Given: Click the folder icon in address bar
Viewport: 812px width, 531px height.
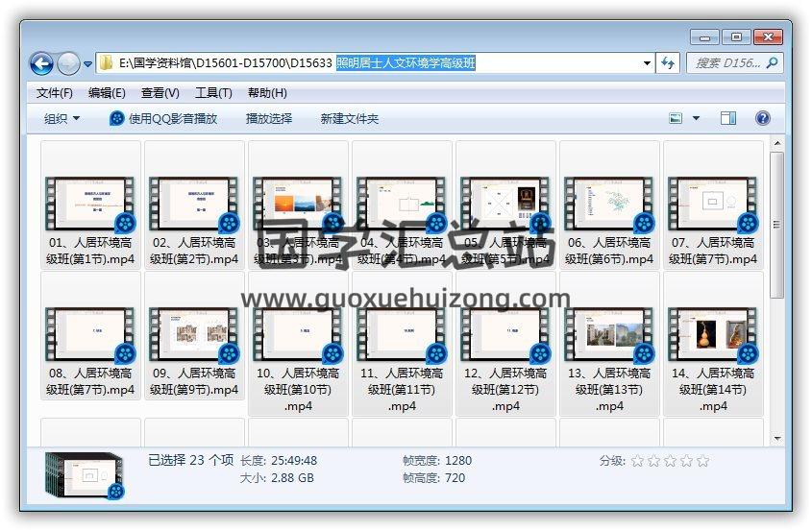Looking at the screenshot, I should click(x=106, y=63).
